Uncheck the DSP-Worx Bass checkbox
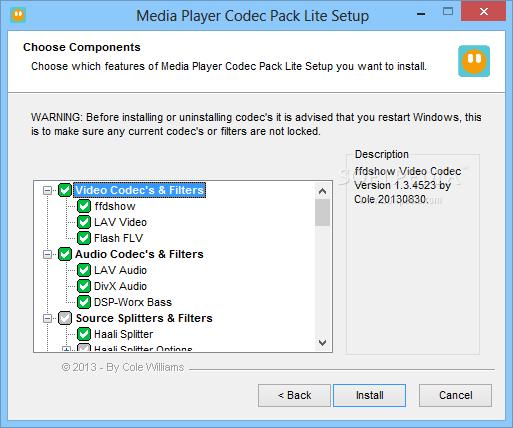This screenshot has height=428, width=513. (x=84, y=302)
